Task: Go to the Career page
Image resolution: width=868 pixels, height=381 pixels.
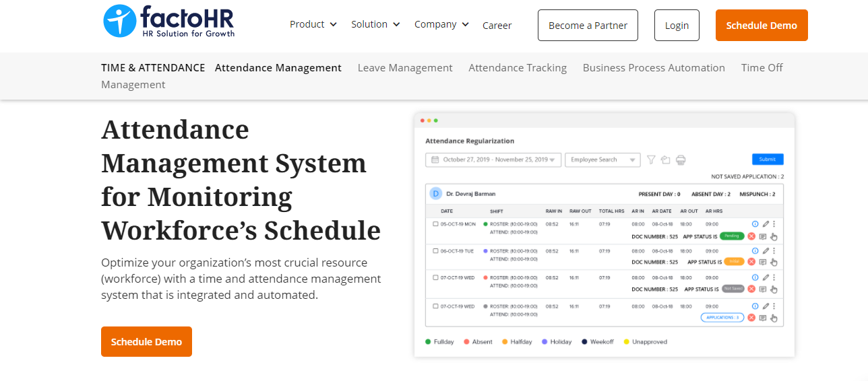Action: (497, 26)
